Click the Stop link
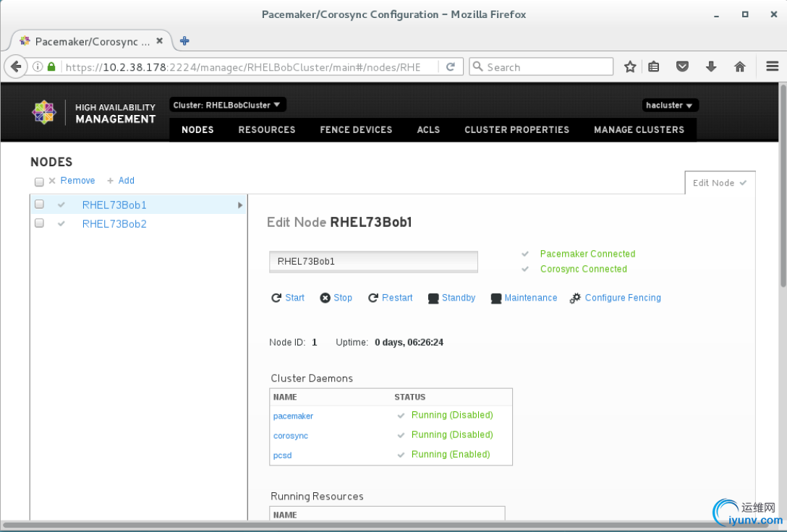787x532 pixels. coord(343,298)
